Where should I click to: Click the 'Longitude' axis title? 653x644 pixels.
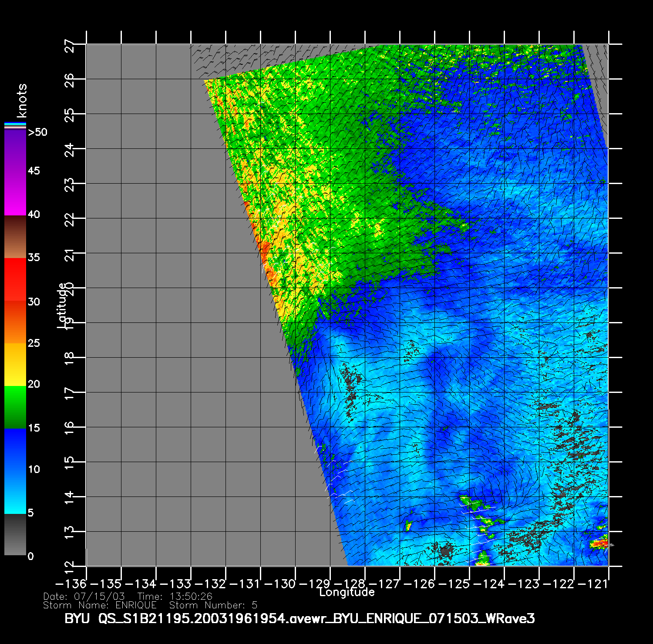tap(347, 592)
